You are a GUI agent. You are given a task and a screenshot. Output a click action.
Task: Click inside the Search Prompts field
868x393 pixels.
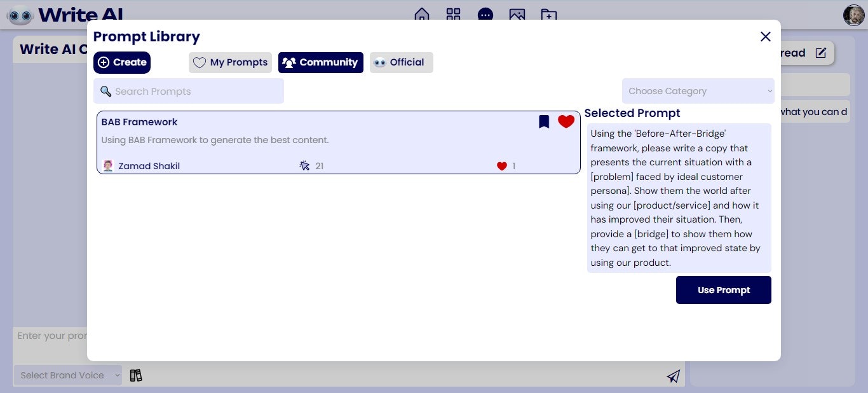click(x=188, y=91)
